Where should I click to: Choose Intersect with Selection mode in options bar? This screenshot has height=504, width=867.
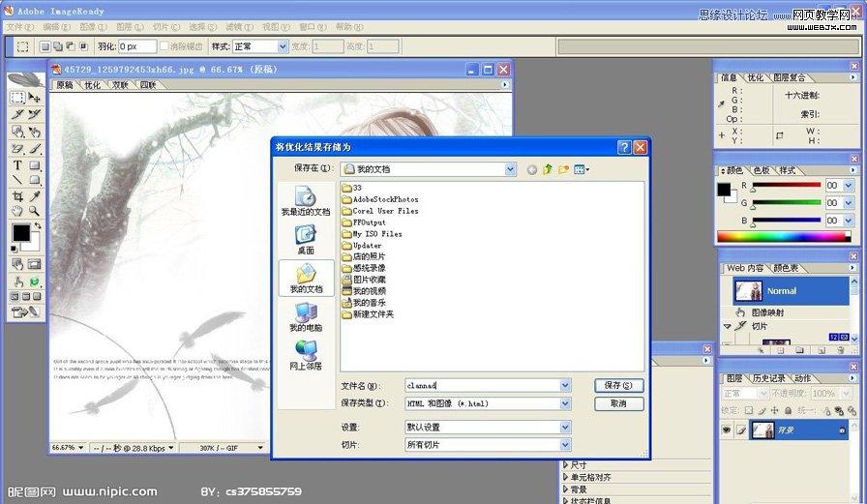(x=83, y=46)
